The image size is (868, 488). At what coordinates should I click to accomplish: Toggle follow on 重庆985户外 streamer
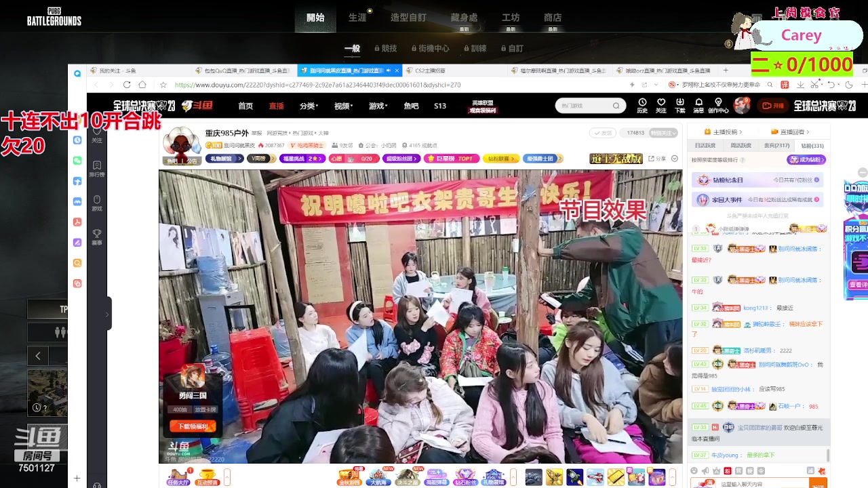(663, 133)
